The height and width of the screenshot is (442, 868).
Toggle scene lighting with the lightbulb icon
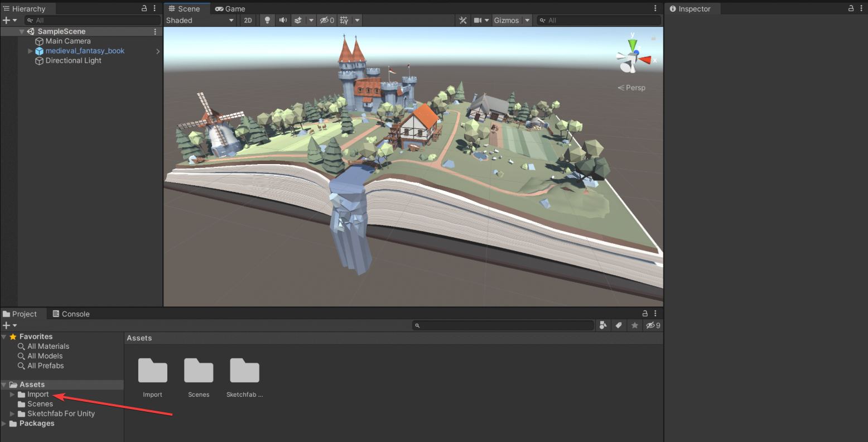pyautogui.click(x=267, y=20)
